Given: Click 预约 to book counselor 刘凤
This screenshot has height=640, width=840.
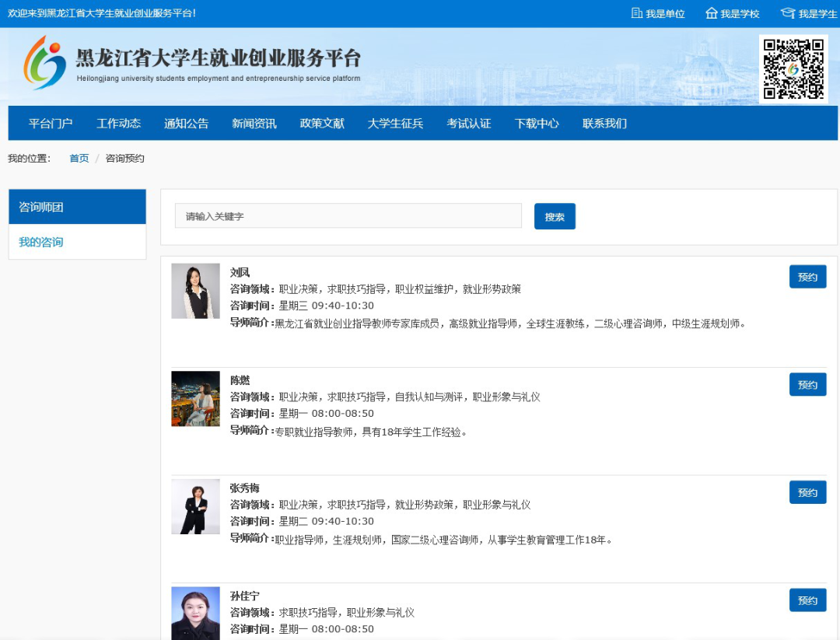Looking at the screenshot, I should point(807,275).
